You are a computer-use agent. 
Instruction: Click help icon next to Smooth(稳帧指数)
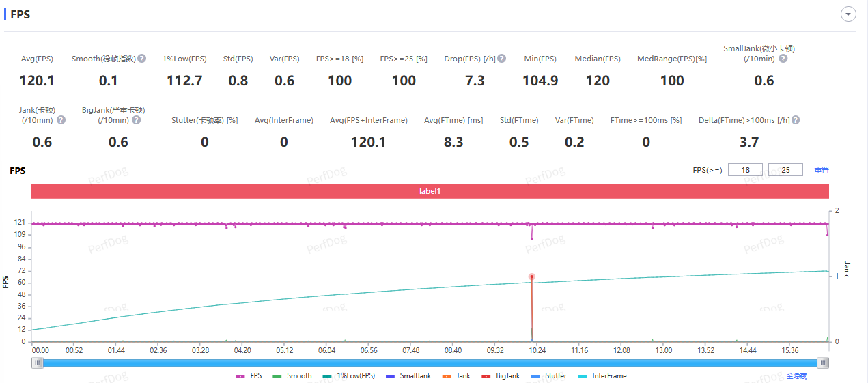(x=142, y=59)
